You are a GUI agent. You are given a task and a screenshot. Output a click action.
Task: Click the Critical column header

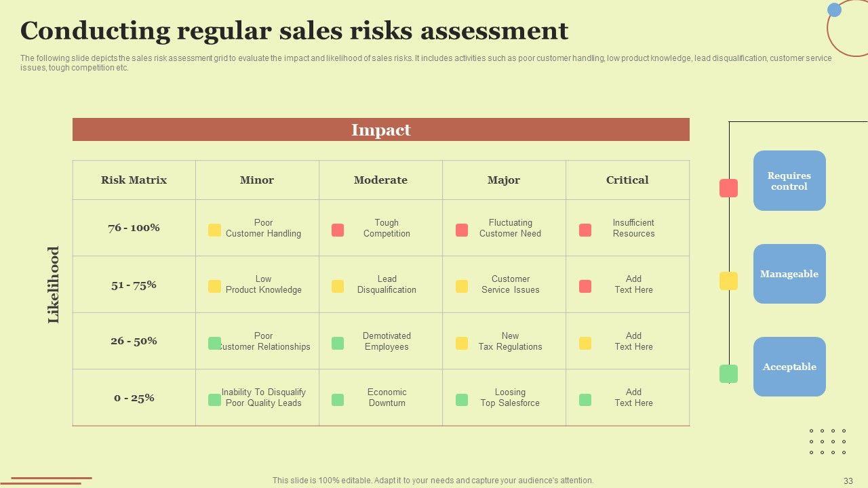pos(627,180)
